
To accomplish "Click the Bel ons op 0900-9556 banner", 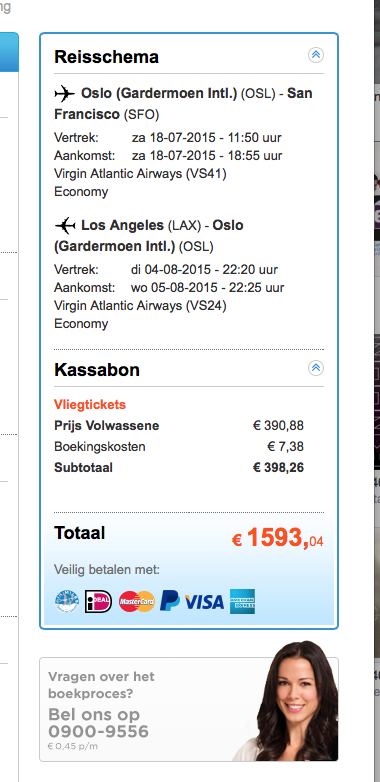I will 189,709.
